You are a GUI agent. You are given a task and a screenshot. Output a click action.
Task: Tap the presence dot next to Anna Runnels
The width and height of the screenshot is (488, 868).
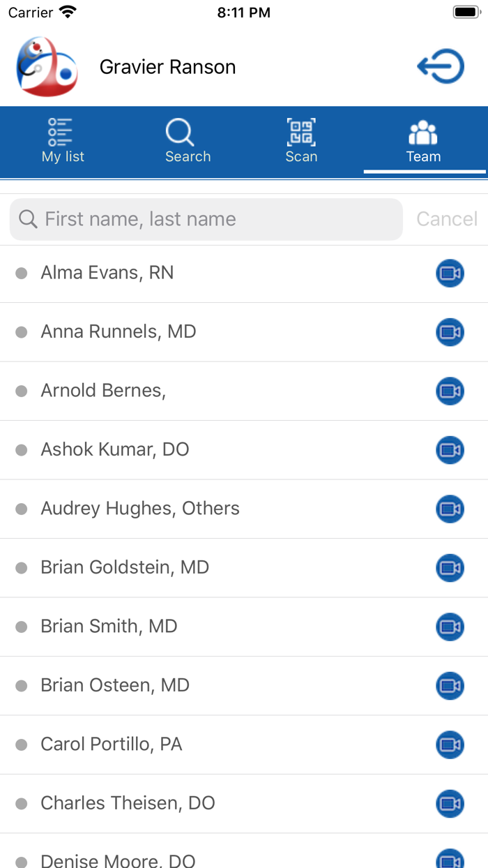click(22, 331)
